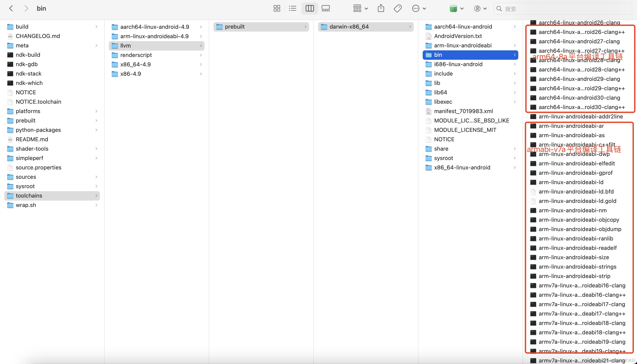The image size is (637, 364).
Task: Select arm-linux-androideabi-objdump executable
Action: pyautogui.click(x=580, y=229)
